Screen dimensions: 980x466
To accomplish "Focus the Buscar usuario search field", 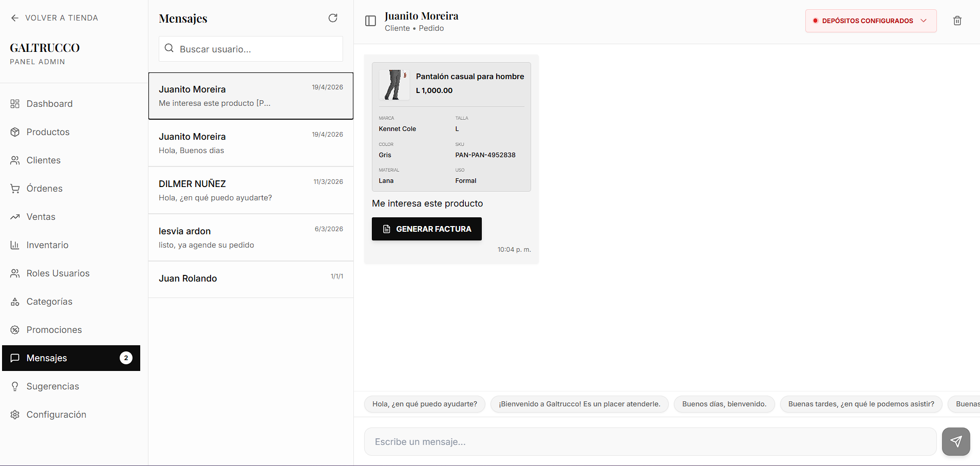I will click(x=257, y=49).
